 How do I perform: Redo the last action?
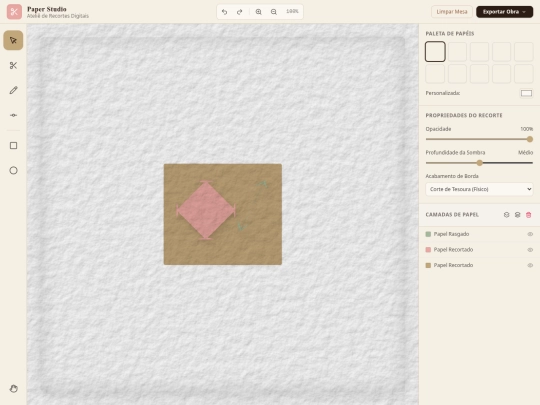[240, 12]
